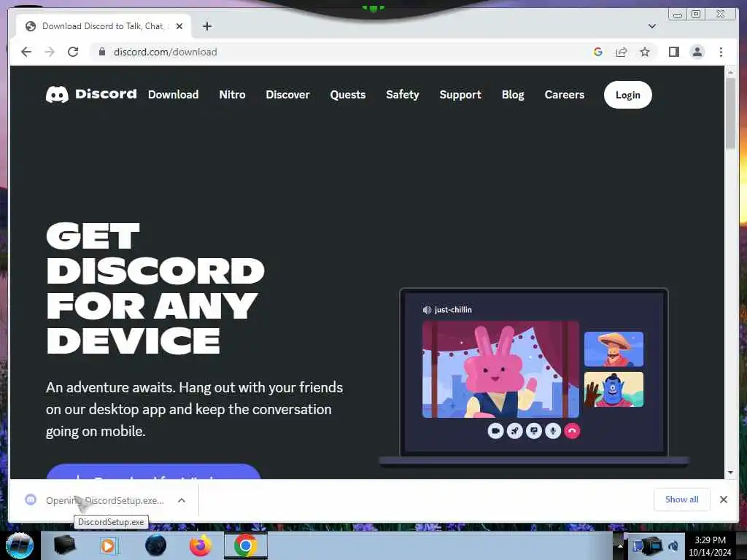Click the padlock site info icon
This screenshot has height=560, width=747.
101,52
